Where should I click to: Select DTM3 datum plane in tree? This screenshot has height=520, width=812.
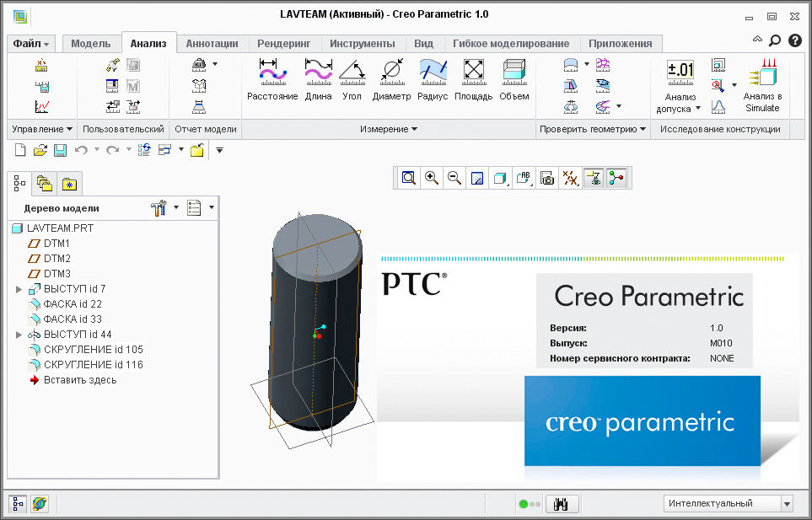click(49, 274)
